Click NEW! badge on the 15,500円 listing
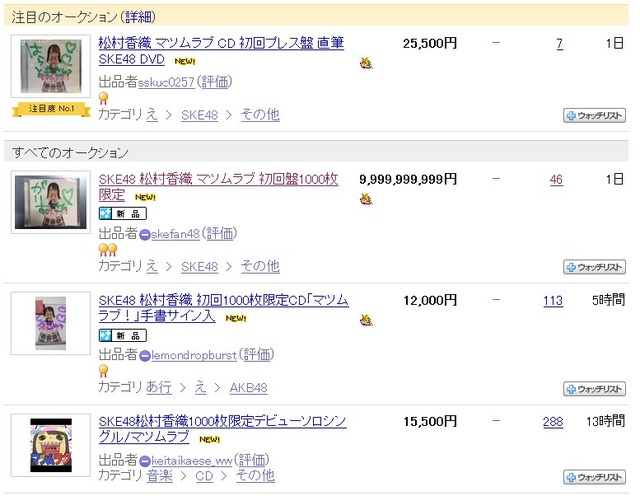The width and height of the screenshot is (640, 496). coord(209,439)
